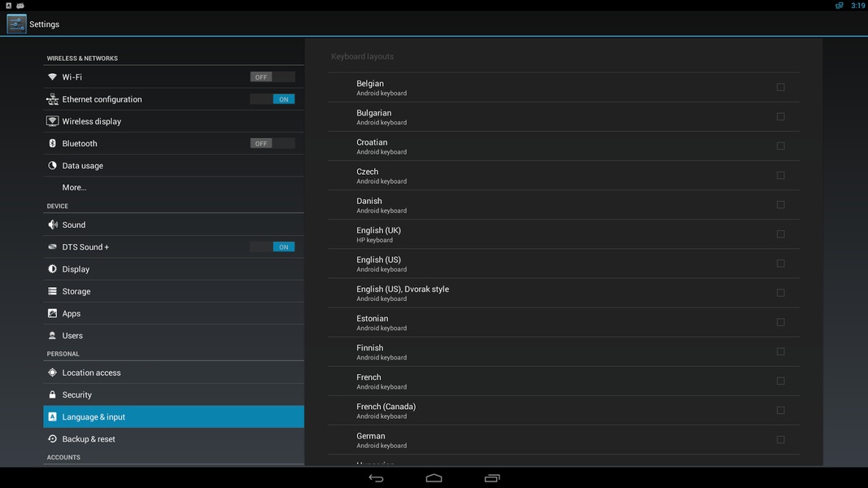The image size is (868, 488).
Task: Turn on the Bluetooth switch
Action: click(x=272, y=143)
